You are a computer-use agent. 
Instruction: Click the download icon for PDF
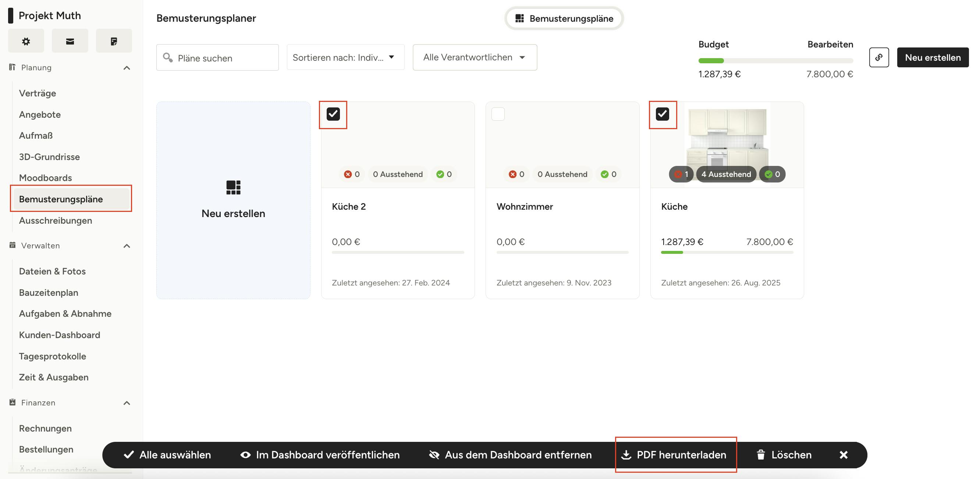coord(626,455)
